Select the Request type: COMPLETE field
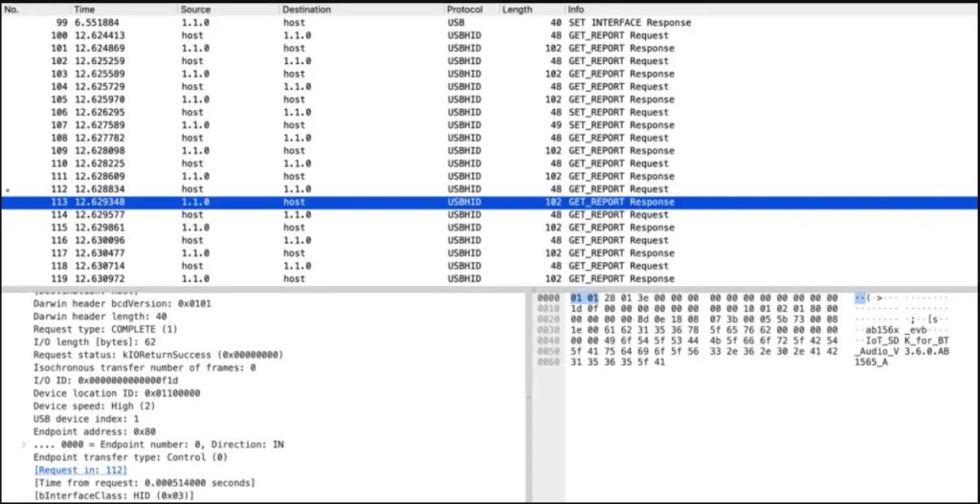 [105, 329]
